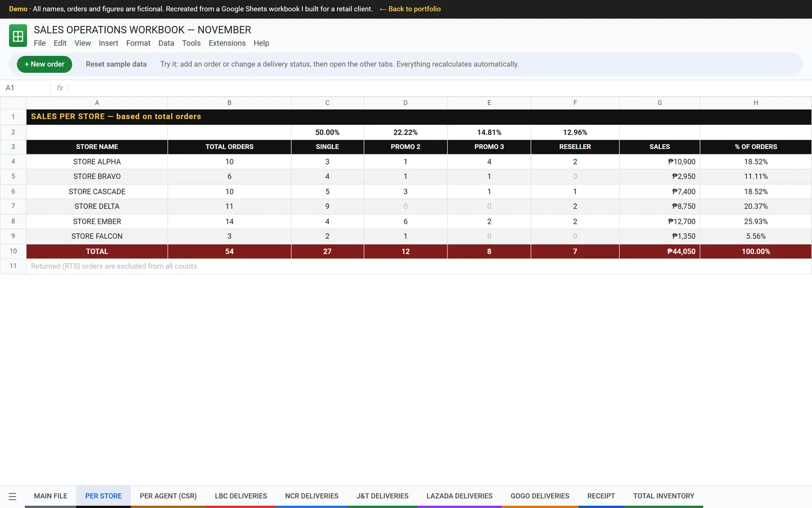Open the LBC DELIVERIES tab

[x=241, y=496]
